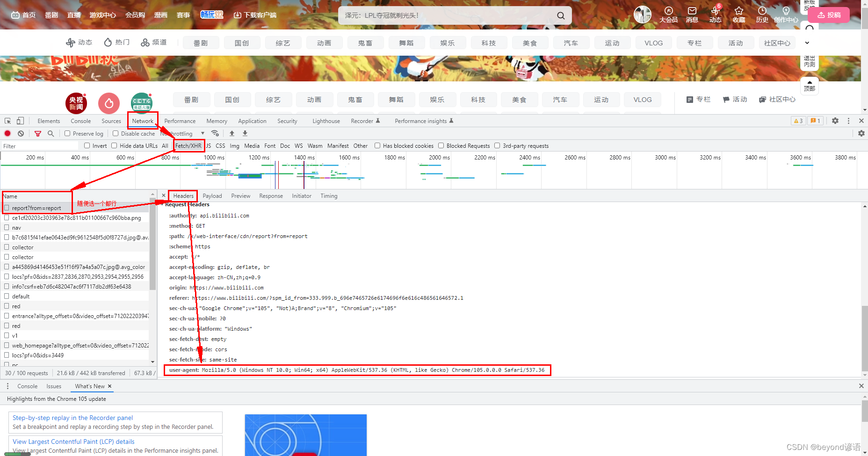868x456 pixels.
Task: Check Has blocked cookies checkbox
Action: click(x=377, y=145)
